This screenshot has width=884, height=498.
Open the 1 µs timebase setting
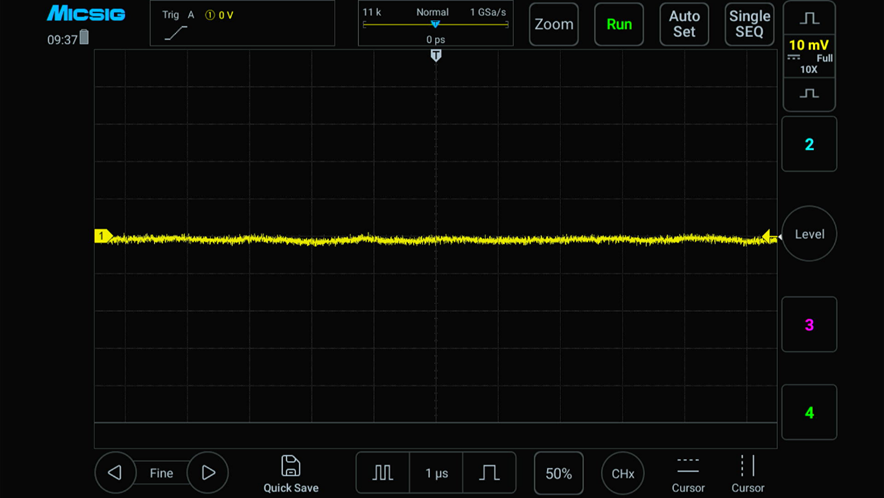(x=436, y=473)
